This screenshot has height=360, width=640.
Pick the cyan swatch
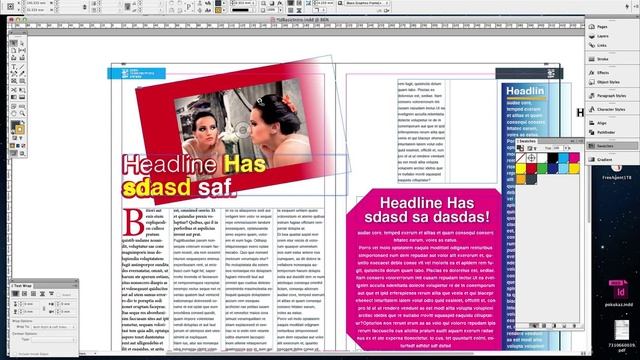[x=563, y=158]
